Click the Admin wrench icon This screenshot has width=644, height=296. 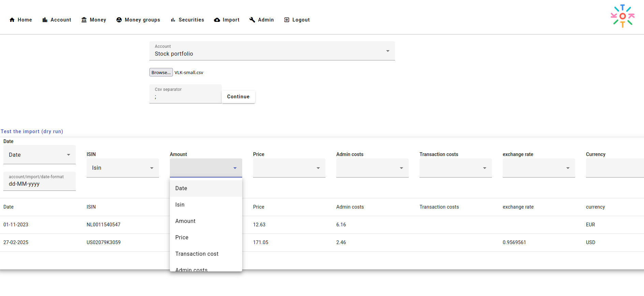252,20
